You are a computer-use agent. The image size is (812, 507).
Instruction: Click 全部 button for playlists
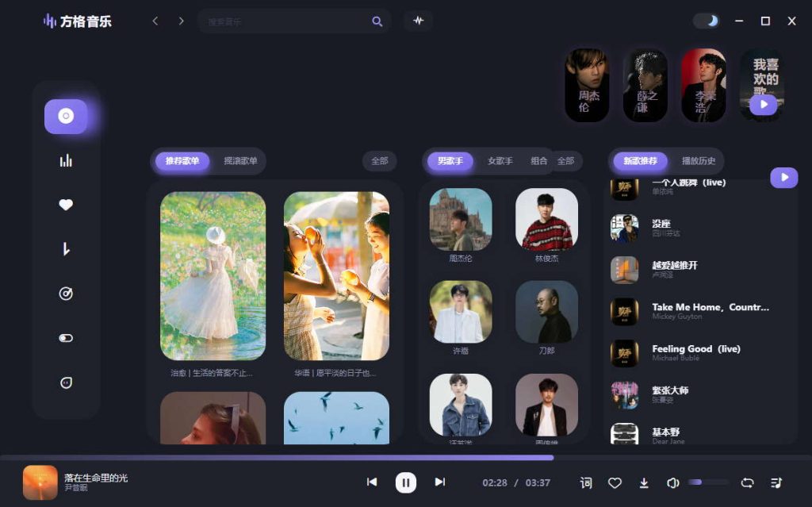point(380,161)
